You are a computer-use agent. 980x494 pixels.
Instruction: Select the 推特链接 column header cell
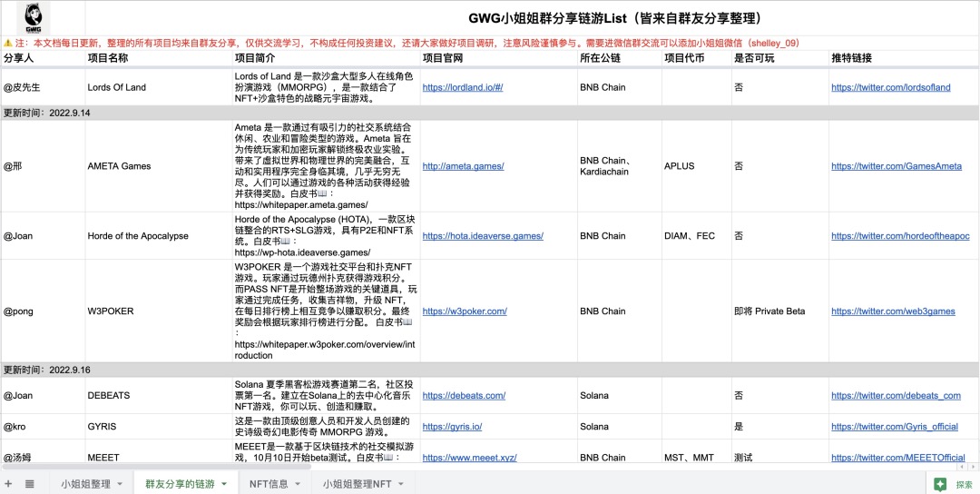(905, 58)
